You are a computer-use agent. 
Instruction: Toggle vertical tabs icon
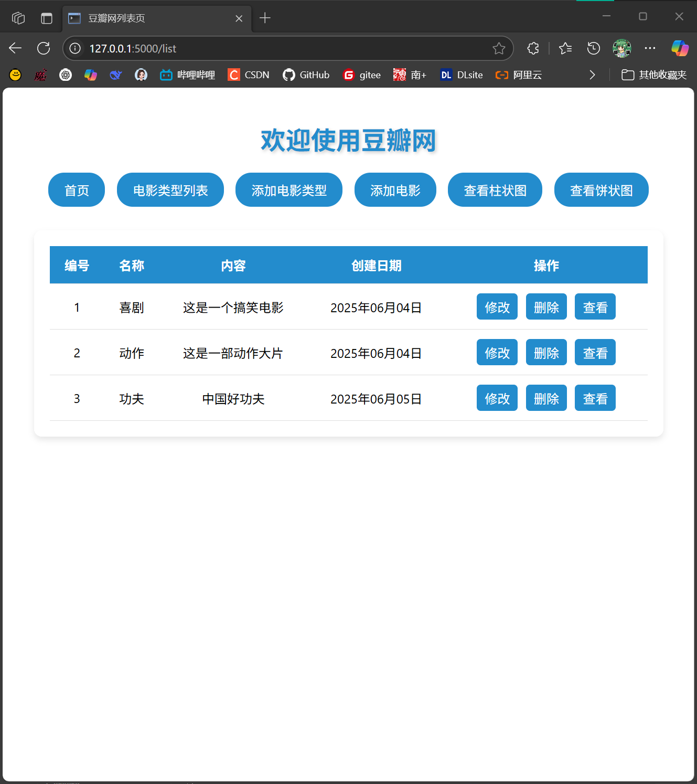coord(47,18)
